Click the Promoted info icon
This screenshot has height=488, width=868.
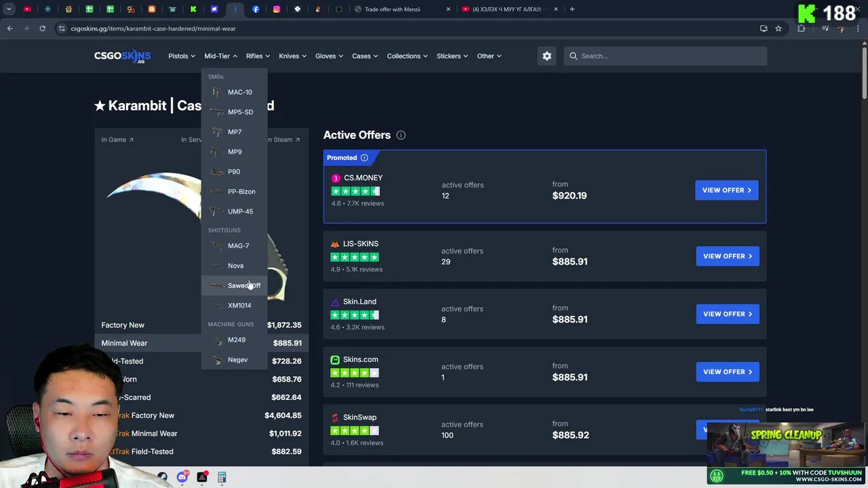[x=364, y=158]
